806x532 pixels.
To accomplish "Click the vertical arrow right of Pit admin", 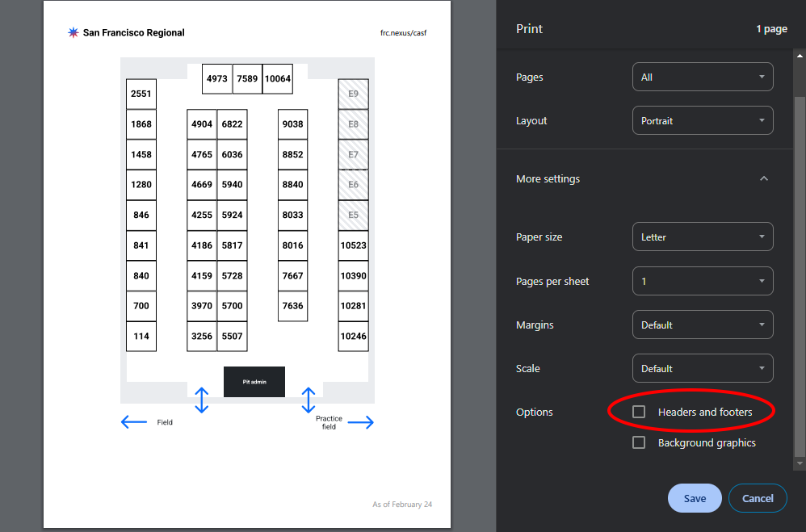I will pos(308,400).
